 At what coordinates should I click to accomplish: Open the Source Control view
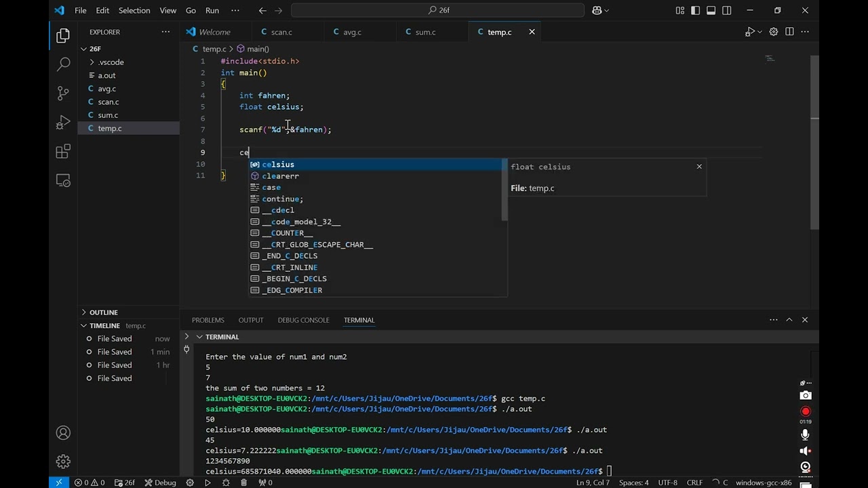click(x=63, y=93)
